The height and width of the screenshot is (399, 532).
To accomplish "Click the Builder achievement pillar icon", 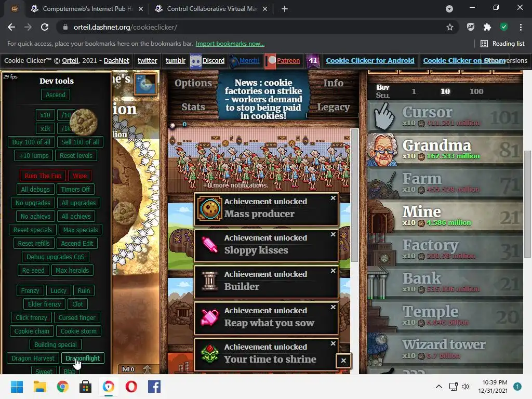I will tap(210, 281).
